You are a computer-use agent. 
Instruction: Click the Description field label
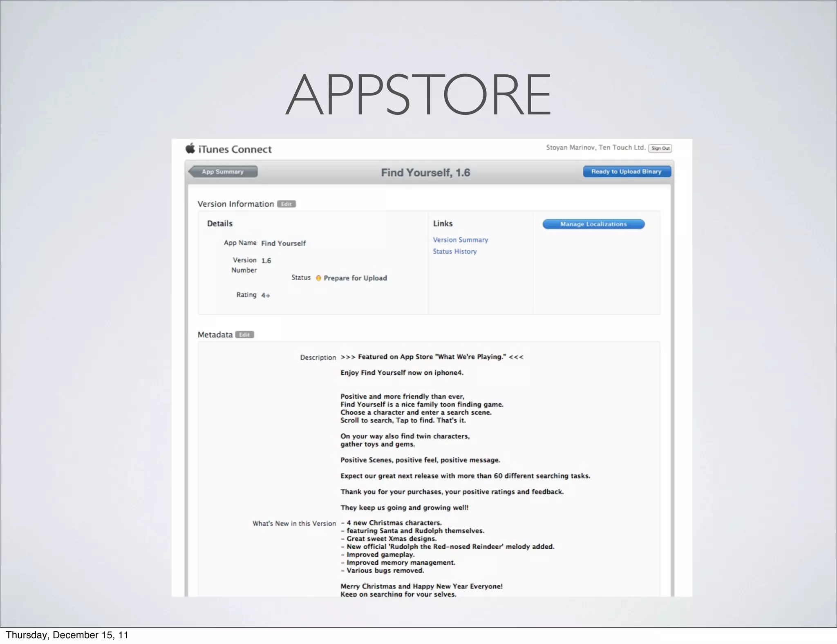click(318, 358)
